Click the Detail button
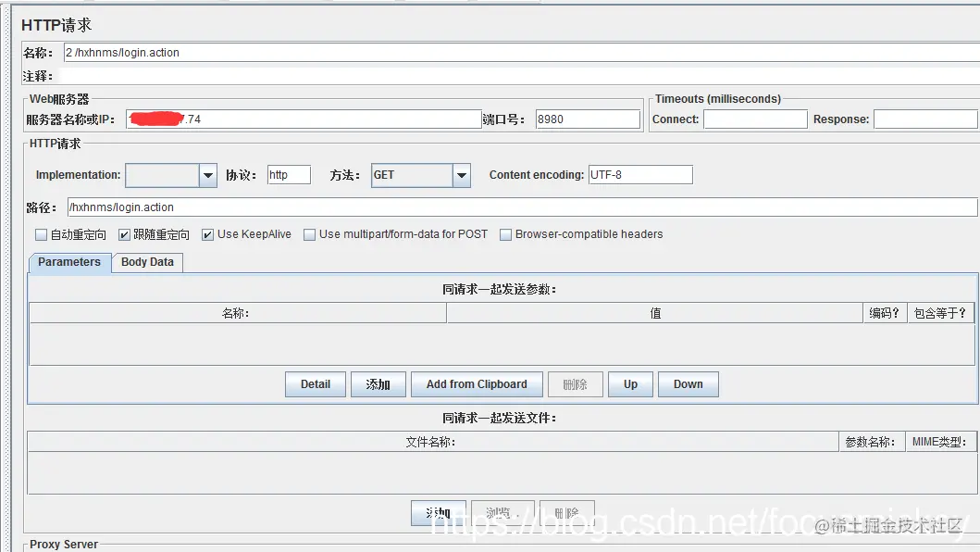Image resolution: width=980 pixels, height=552 pixels. (315, 384)
